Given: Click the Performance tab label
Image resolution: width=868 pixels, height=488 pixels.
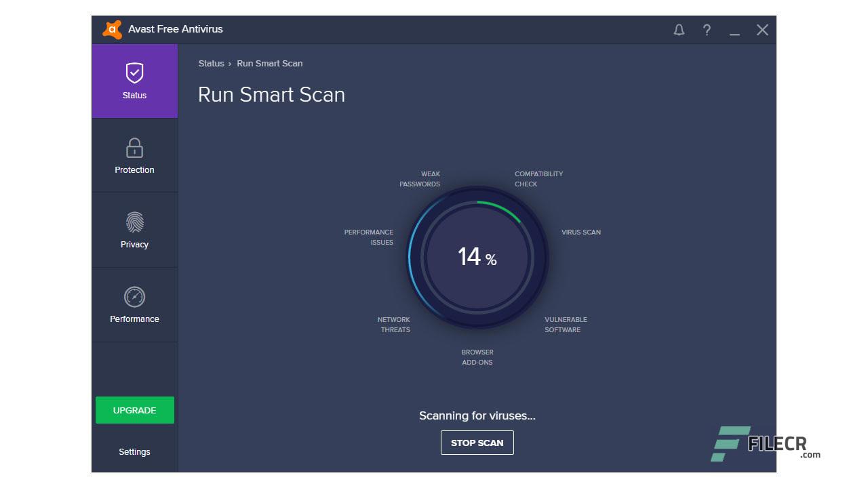Looking at the screenshot, I should coord(134,319).
